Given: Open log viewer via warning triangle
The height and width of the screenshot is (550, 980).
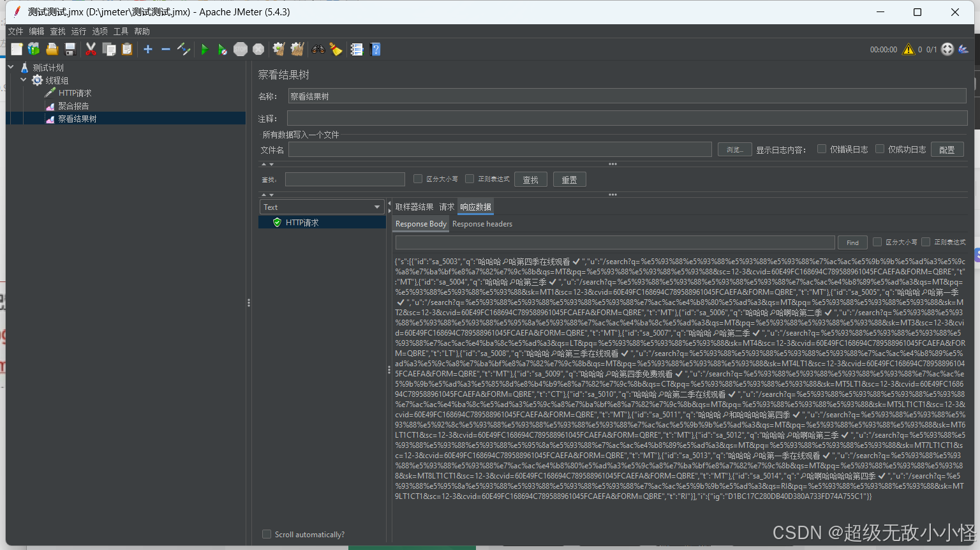Looking at the screenshot, I should (x=909, y=49).
